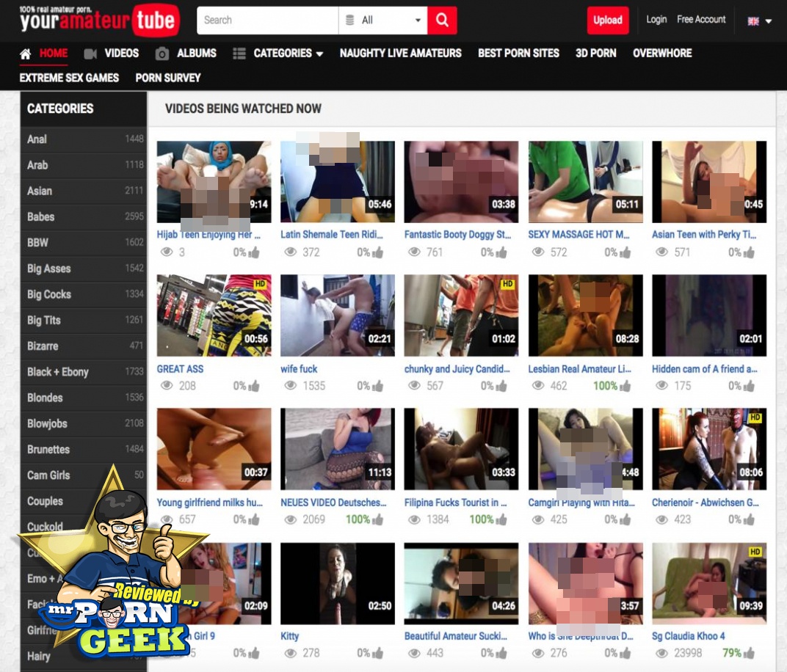Open the All search filter dropdown

[382, 21]
